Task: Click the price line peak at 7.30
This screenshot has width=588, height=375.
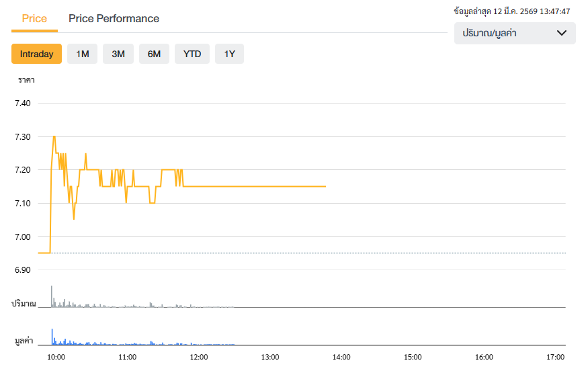Action: [x=54, y=136]
